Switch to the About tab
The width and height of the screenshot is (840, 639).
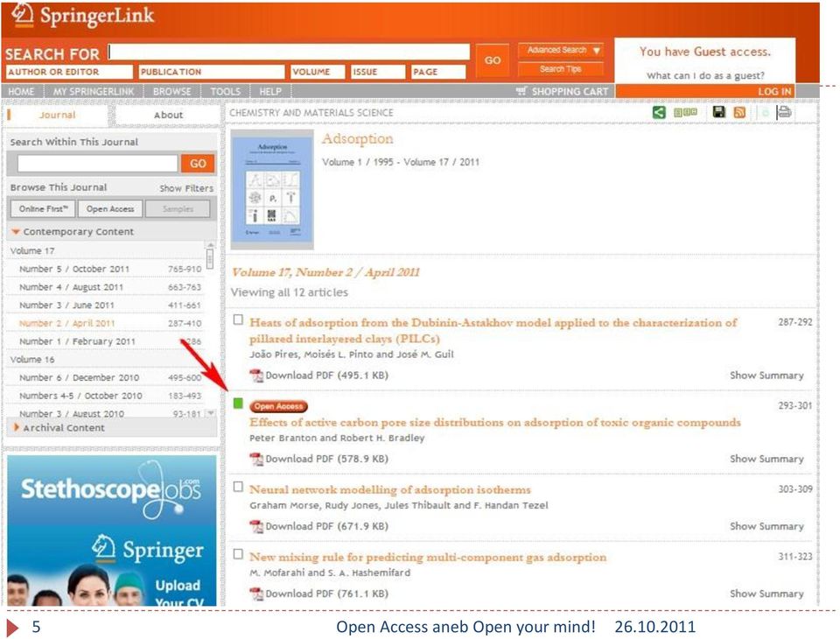(x=168, y=115)
